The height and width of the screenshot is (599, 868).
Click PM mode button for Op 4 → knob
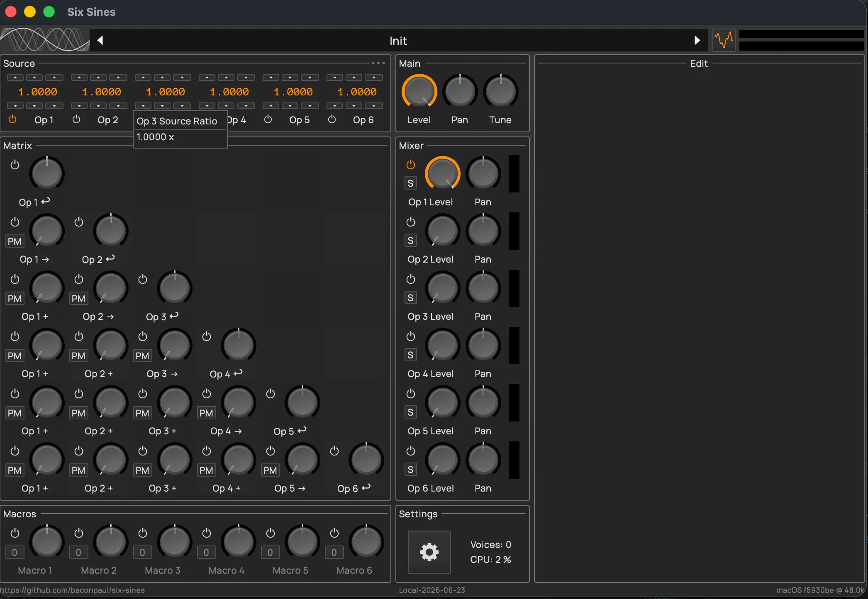coord(206,413)
